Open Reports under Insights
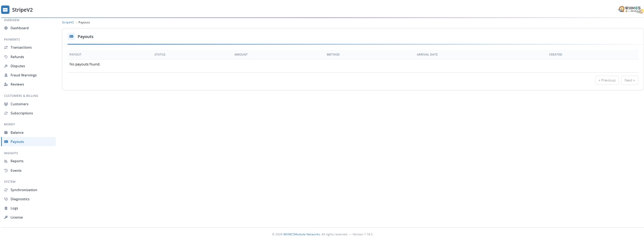Screen dimensions: 644x239 tap(28, 161)
